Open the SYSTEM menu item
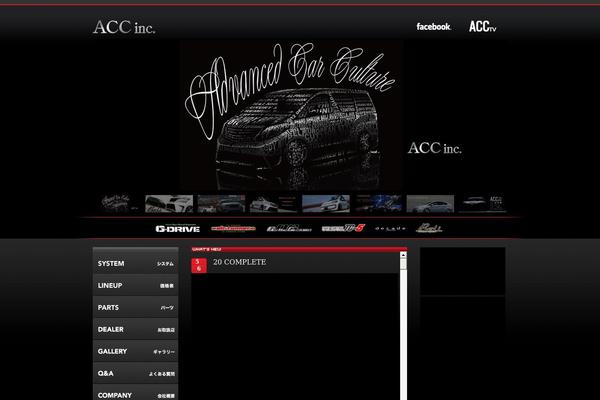 [x=135, y=263]
